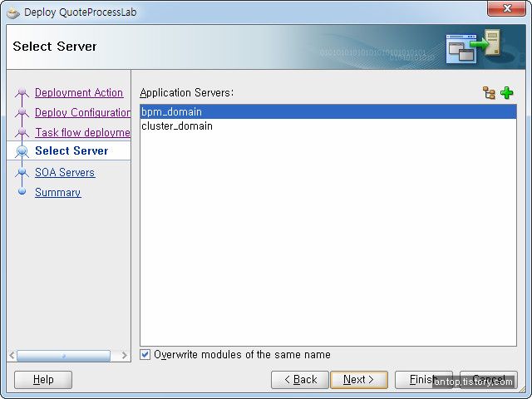The image size is (532, 399).
Task: Click the Back button
Action: [300, 379]
